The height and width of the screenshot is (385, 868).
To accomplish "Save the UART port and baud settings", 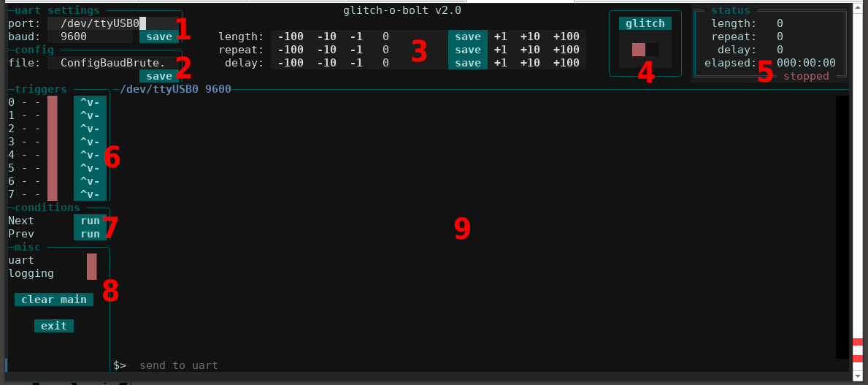I will click(x=158, y=37).
